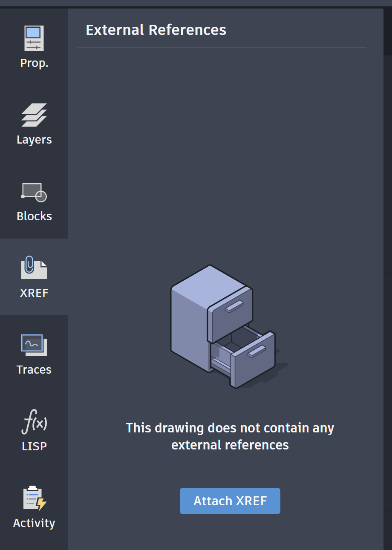Click the 'LISP' sidebar label
Viewport: 392px width, 550px height.
click(34, 446)
